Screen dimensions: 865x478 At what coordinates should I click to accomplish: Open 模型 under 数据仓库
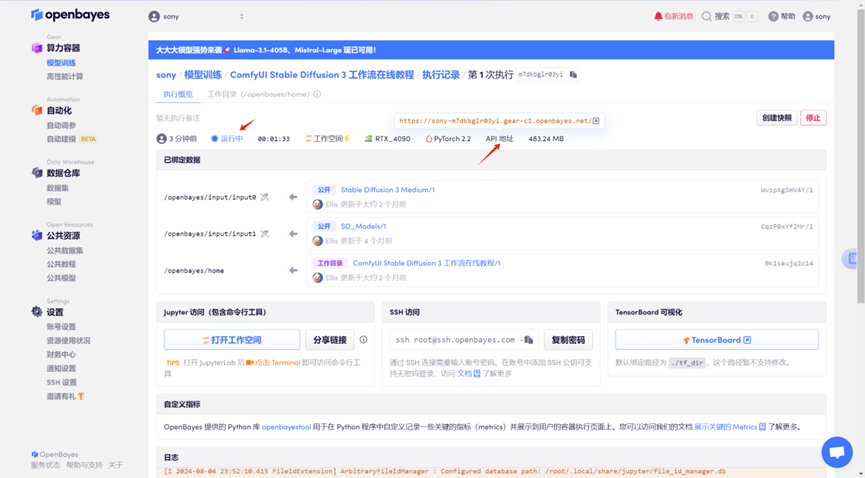(x=54, y=202)
